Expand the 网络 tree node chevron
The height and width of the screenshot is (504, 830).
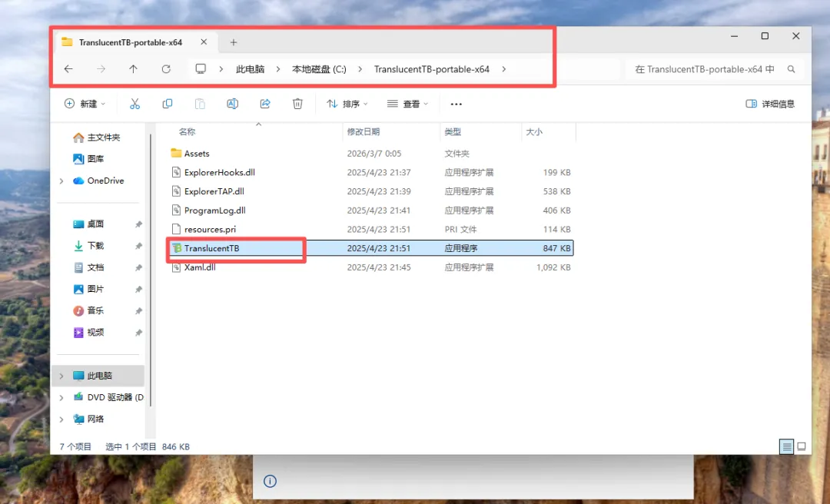[61, 419]
